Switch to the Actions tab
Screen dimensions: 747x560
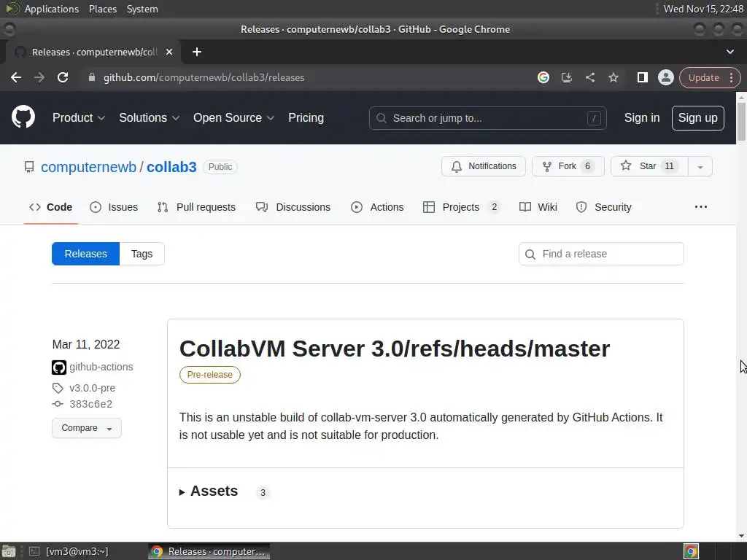pos(377,207)
